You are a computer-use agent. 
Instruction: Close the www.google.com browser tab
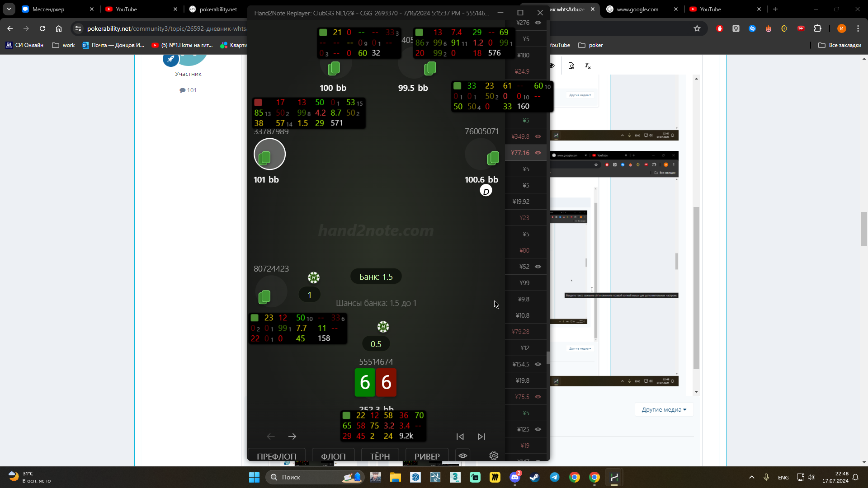(676, 9)
